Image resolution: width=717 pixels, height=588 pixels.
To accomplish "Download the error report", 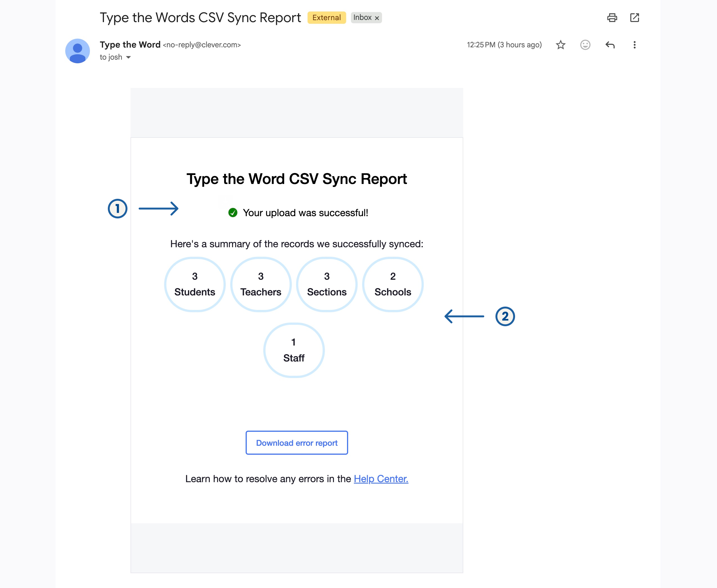I will tap(297, 443).
